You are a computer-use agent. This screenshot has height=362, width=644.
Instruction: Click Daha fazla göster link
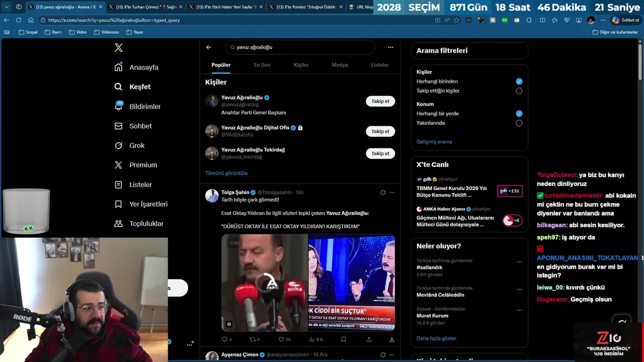coord(436,338)
